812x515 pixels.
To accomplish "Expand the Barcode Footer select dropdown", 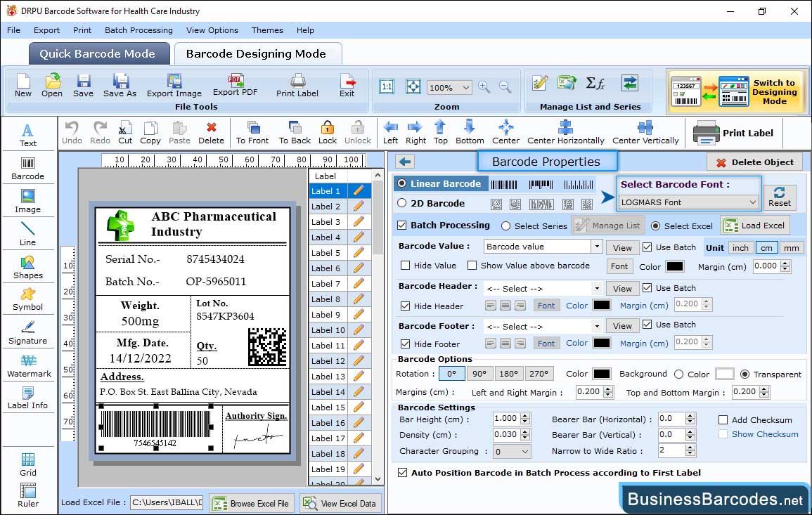I will pyautogui.click(x=597, y=326).
